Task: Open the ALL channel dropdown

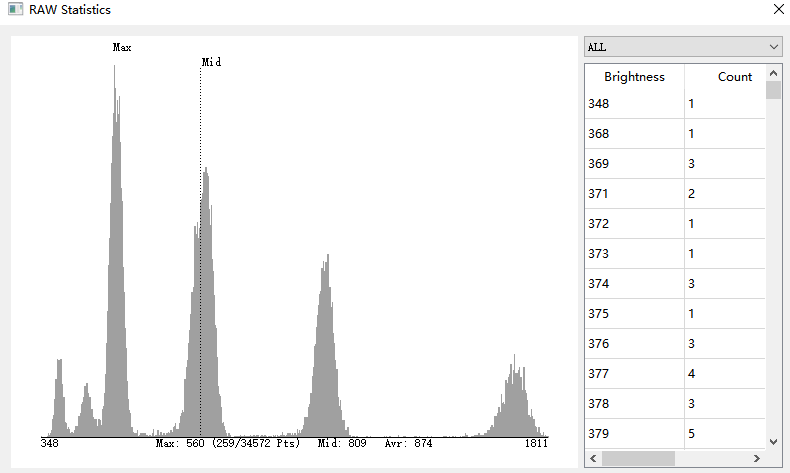Action: (x=682, y=47)
